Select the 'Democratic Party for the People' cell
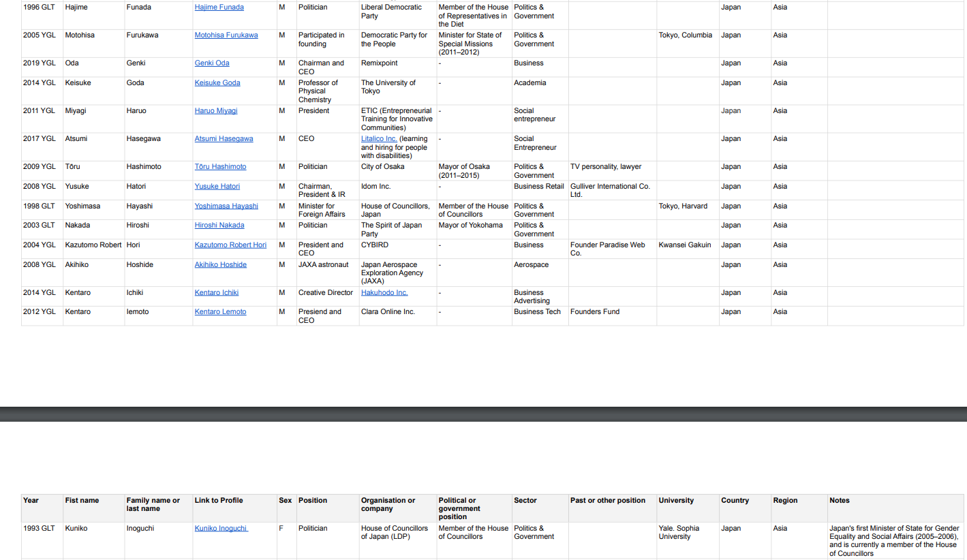Viewport: 967px width, 560px height. [x=398, y=44]
